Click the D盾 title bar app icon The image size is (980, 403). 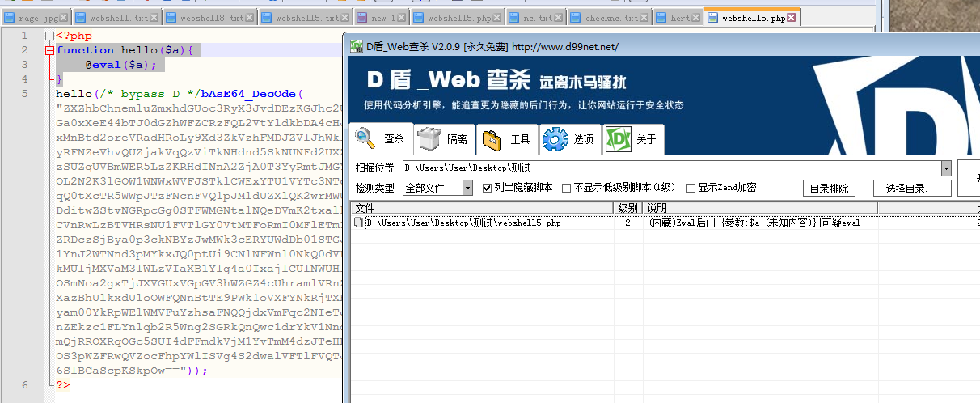tap(357, 46)
